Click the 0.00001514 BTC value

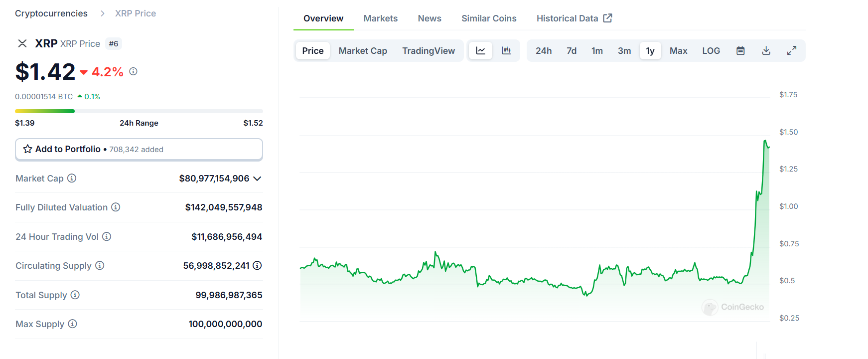tap(44, 97)
